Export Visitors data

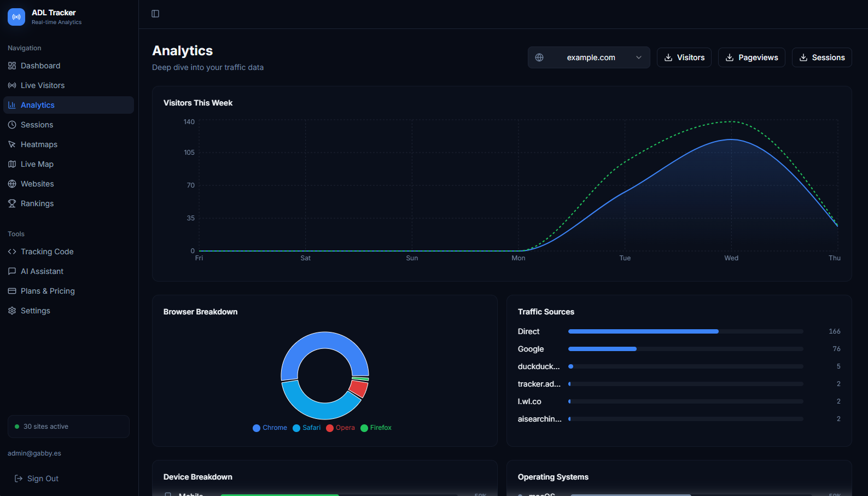click(x=684, y=57)
